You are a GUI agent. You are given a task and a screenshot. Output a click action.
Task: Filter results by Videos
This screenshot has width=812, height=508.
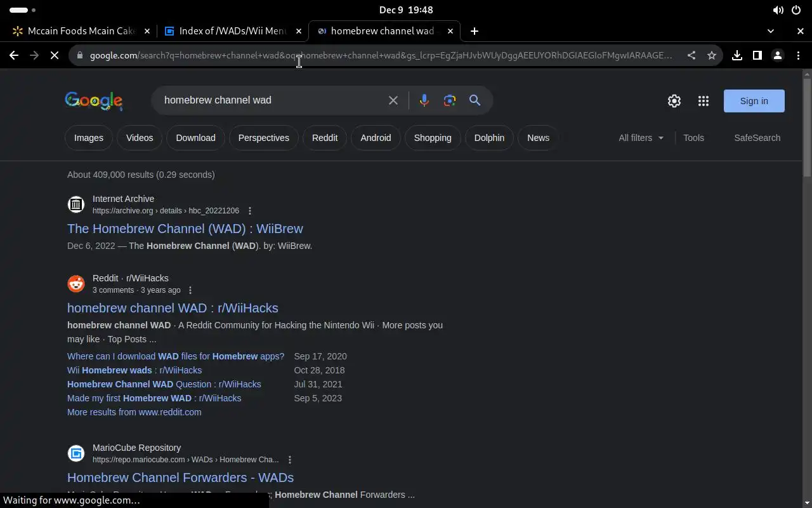coord(140,138)
